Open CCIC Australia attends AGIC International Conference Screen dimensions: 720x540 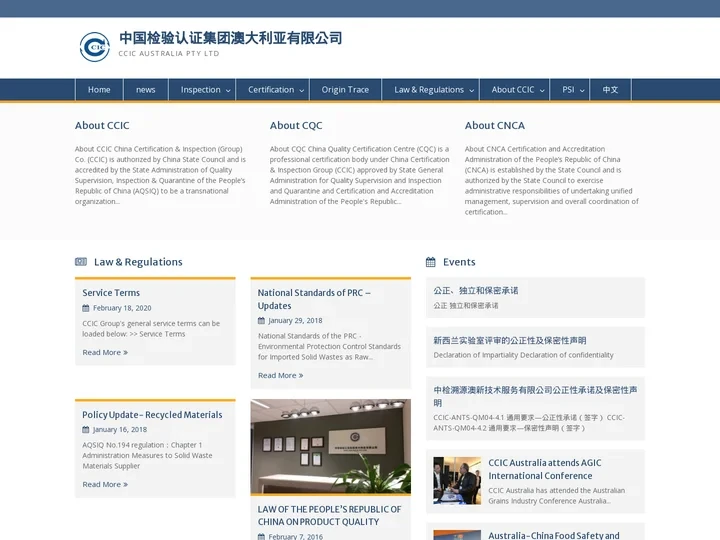pos(545,469)
